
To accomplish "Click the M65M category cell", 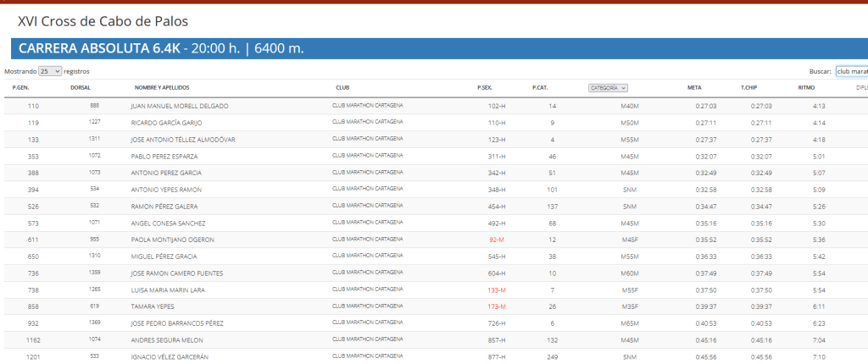I will (630, 323).
